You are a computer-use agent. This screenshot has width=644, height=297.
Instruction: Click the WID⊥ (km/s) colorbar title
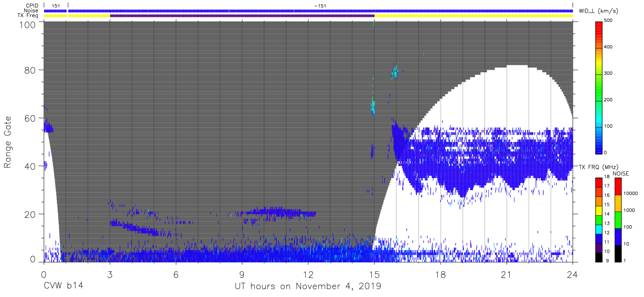click(x=599, y=10)
